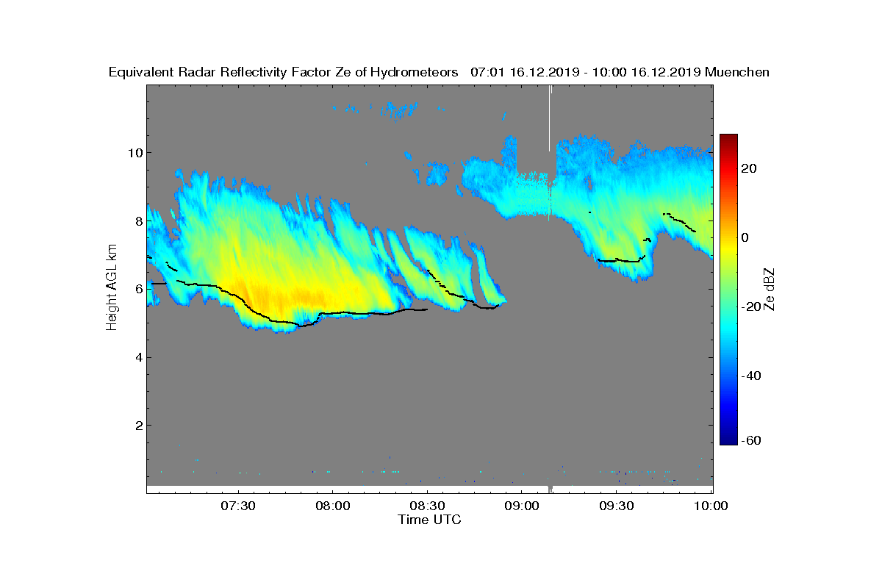Click the 'Ze dBZ' colorbar label
This screenshot has height=588, width=882.
770,289
